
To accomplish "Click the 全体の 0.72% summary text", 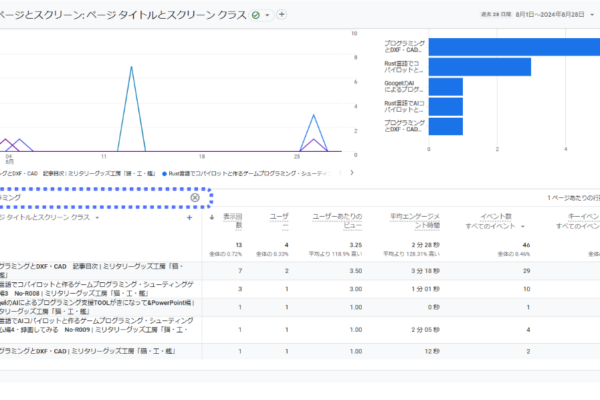I will click(x=225, y=254).
